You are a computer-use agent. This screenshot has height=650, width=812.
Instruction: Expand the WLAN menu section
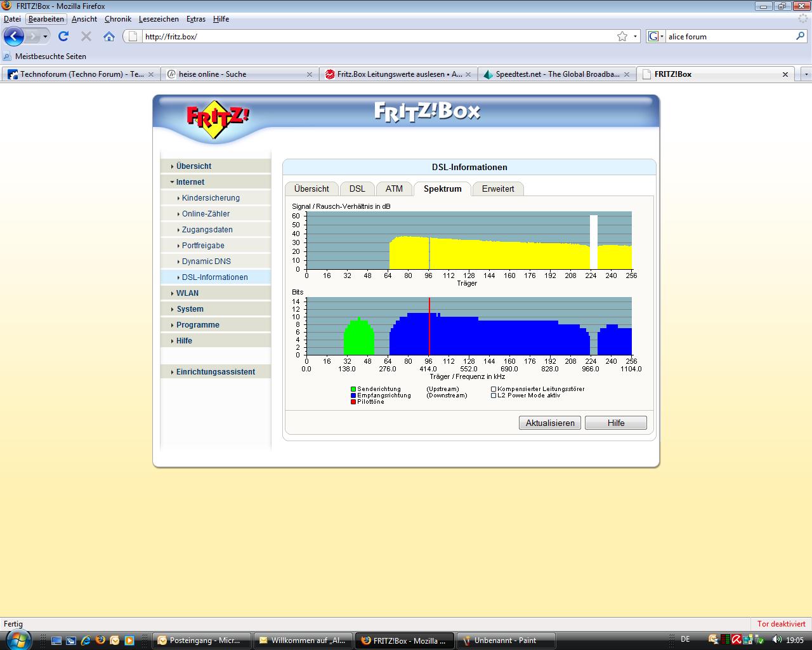coord(187,293)
